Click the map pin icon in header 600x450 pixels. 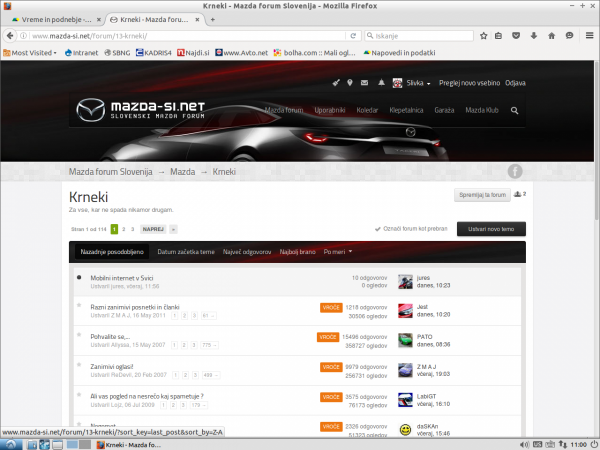(350, 83)
